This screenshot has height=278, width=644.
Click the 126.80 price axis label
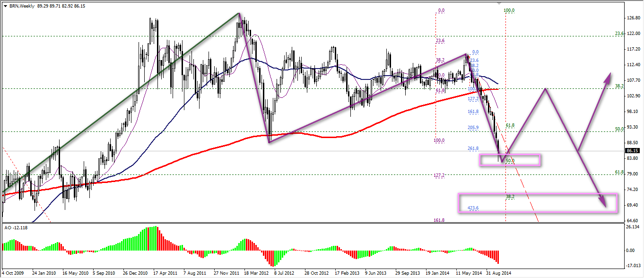point(632,18)
